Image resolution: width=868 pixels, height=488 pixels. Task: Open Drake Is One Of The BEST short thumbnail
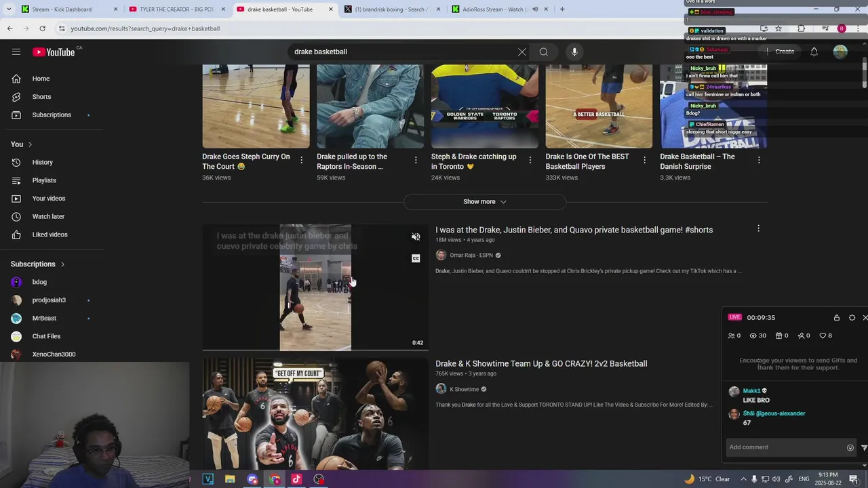coord(599,106)
